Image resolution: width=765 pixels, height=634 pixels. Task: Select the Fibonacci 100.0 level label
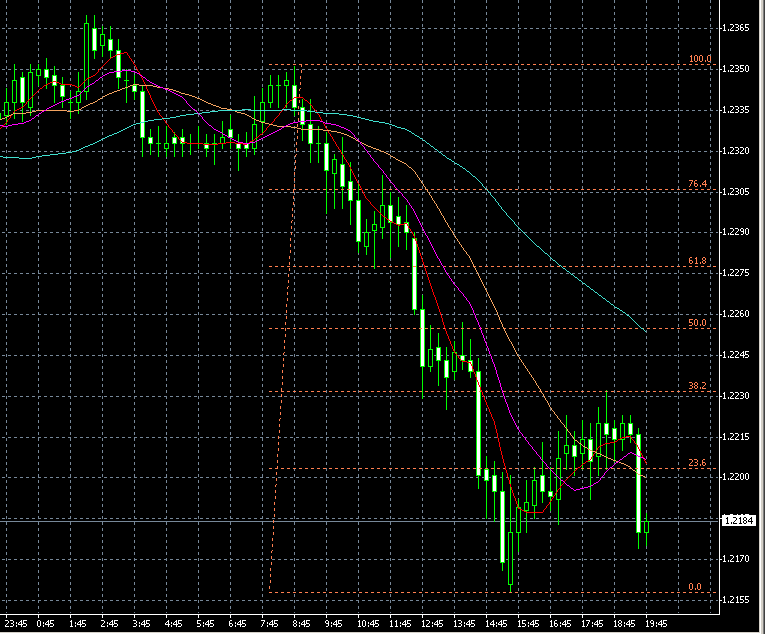[700, 59]
